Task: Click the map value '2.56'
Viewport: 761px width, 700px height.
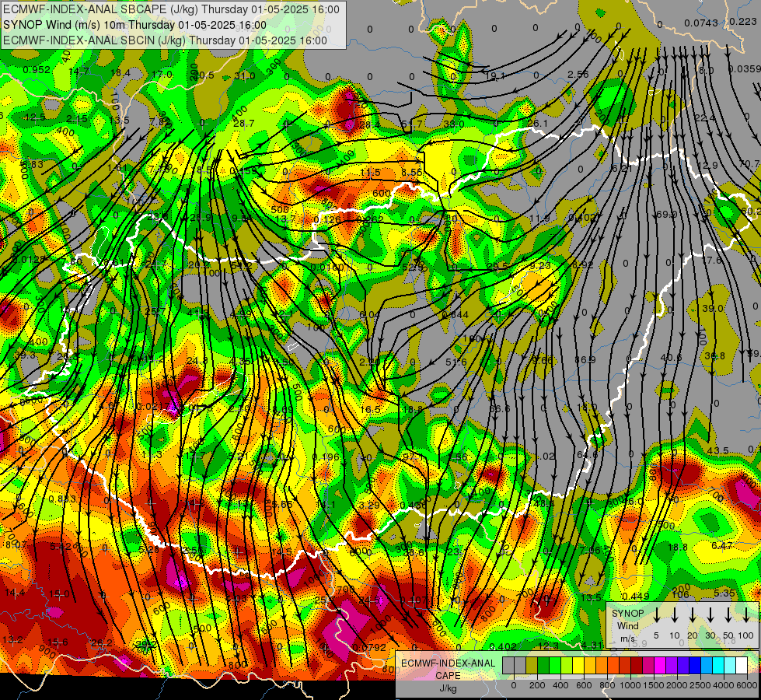Action: tap(578, 75)
